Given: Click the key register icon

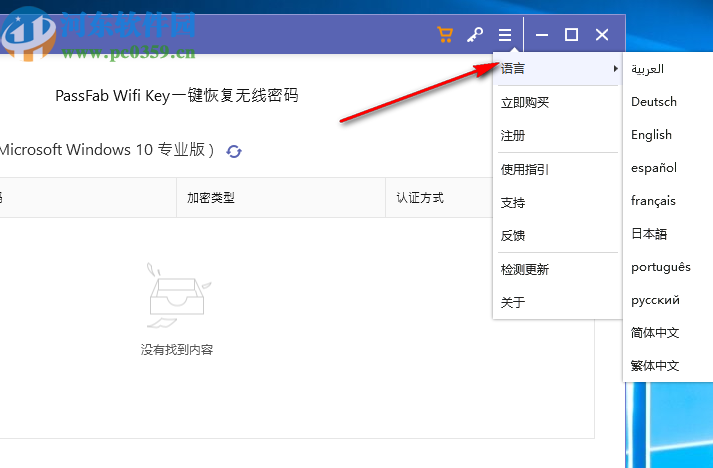Looking at the screenshot, I should pos(475,35).
